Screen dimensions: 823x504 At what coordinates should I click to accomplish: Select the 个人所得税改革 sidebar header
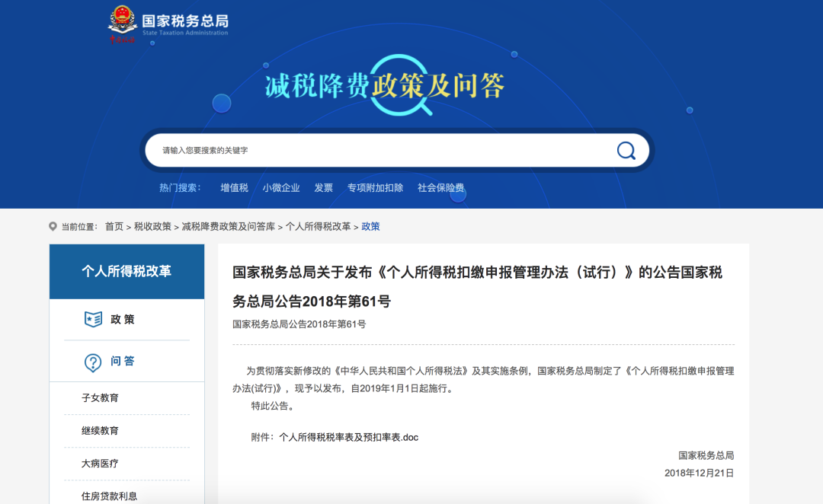pyautogui.click(x=126, y=269)
